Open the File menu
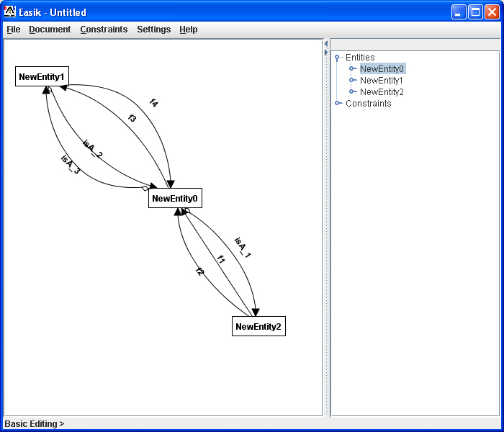 (x=13, y=30)
